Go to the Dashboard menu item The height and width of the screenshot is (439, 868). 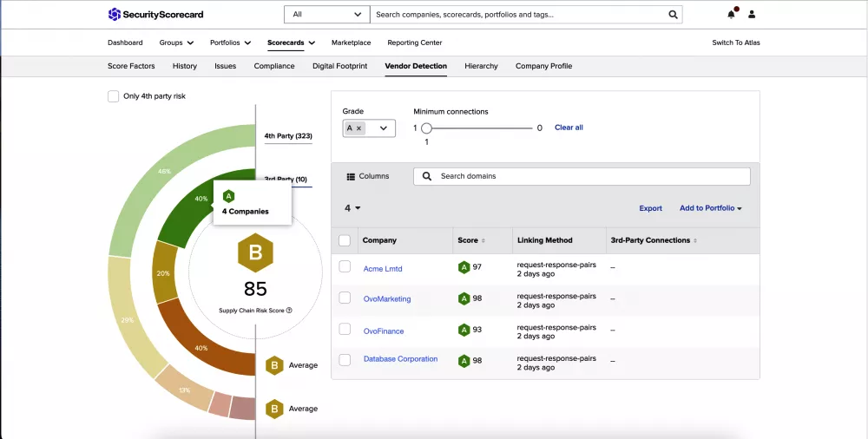coord(125,43)
